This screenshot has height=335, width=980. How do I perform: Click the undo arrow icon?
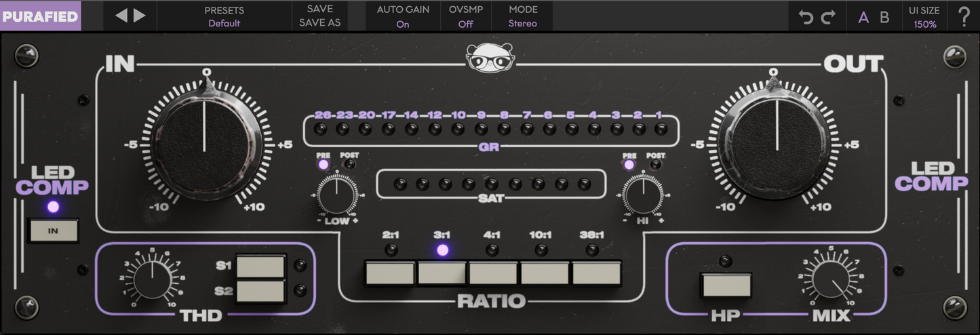click(x=806, y=17)
